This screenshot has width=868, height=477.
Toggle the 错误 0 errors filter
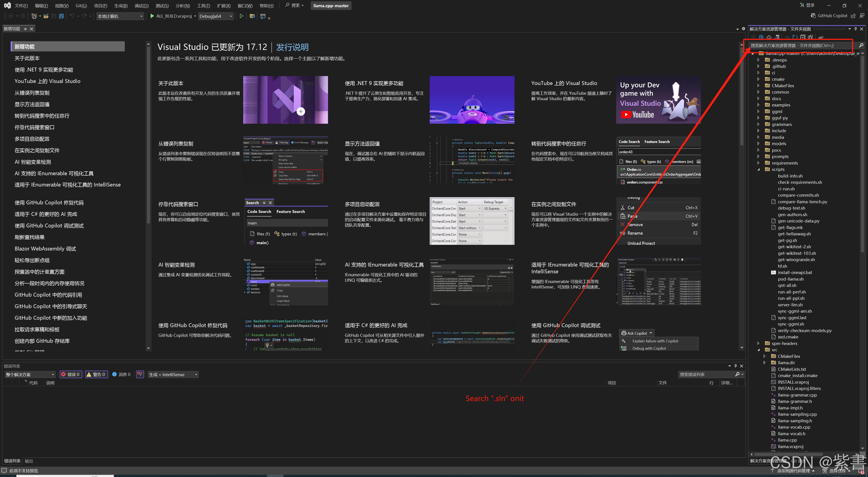71,374
